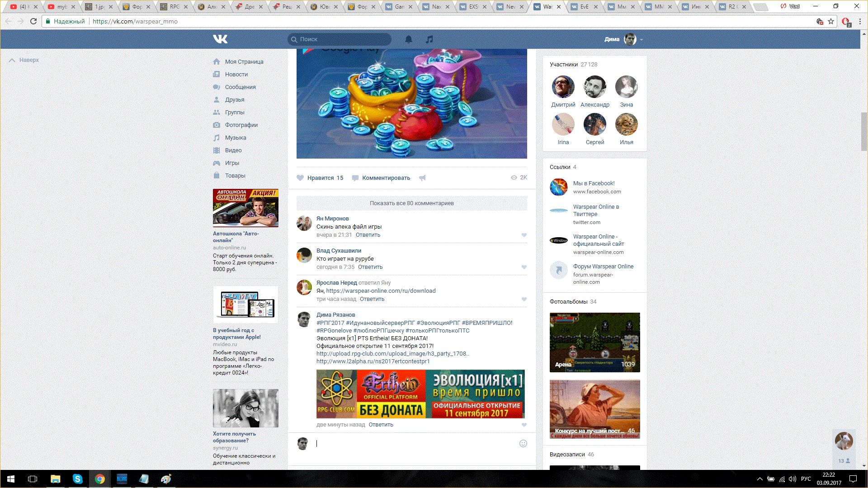Click Показать все 80 комментариев
The width and height of the screenshot is (868, 488).
[x=412, y=203]
